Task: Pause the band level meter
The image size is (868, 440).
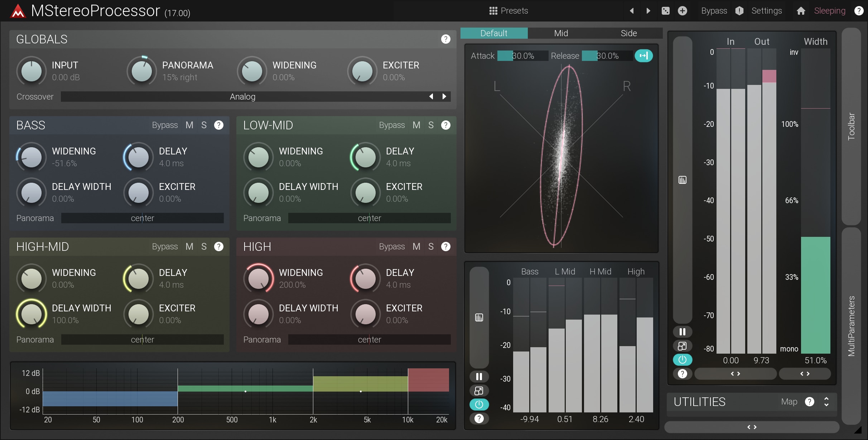Action: 479,377
